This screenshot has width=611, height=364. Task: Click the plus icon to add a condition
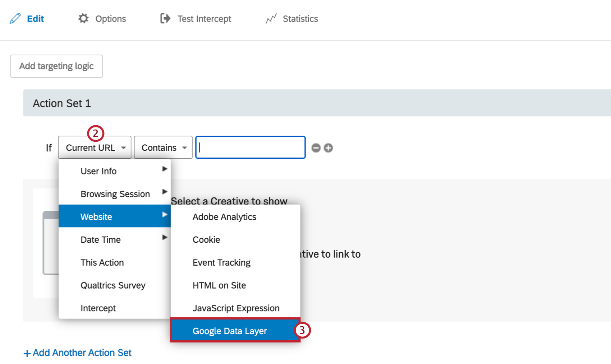[328, 147]
